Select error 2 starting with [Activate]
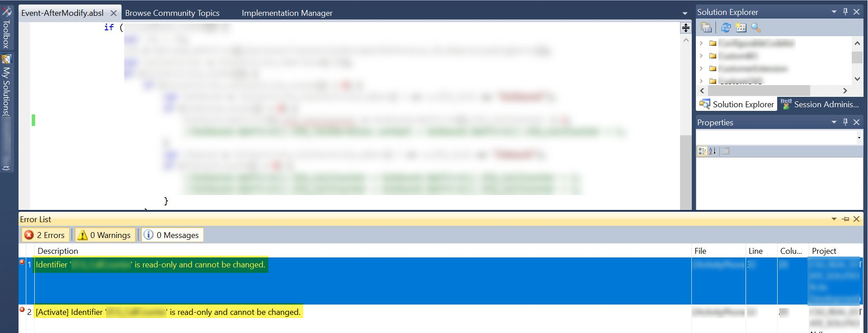 (x=168, y=312)
